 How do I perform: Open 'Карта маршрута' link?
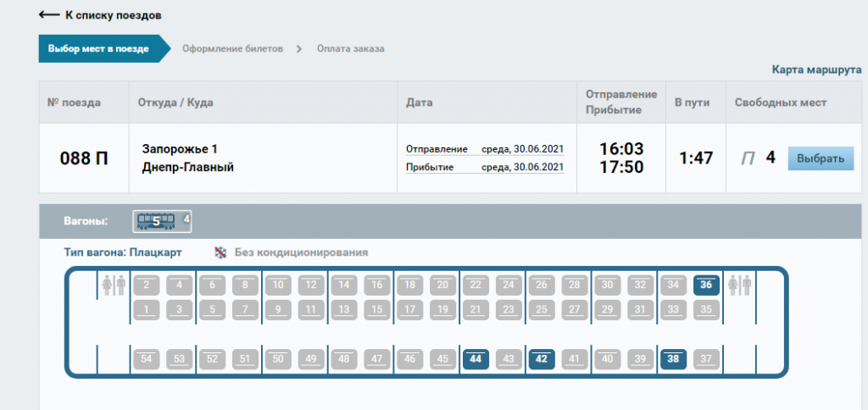[815, 70]
